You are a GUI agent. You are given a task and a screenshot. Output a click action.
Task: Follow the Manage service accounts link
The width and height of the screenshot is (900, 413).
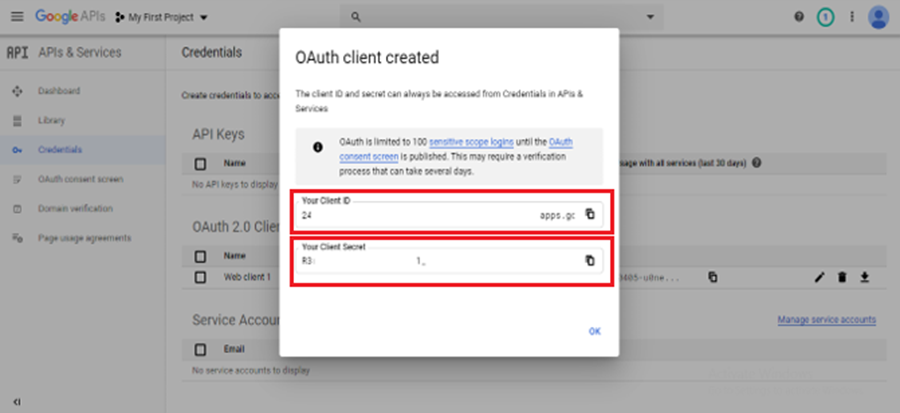(826, 320)
